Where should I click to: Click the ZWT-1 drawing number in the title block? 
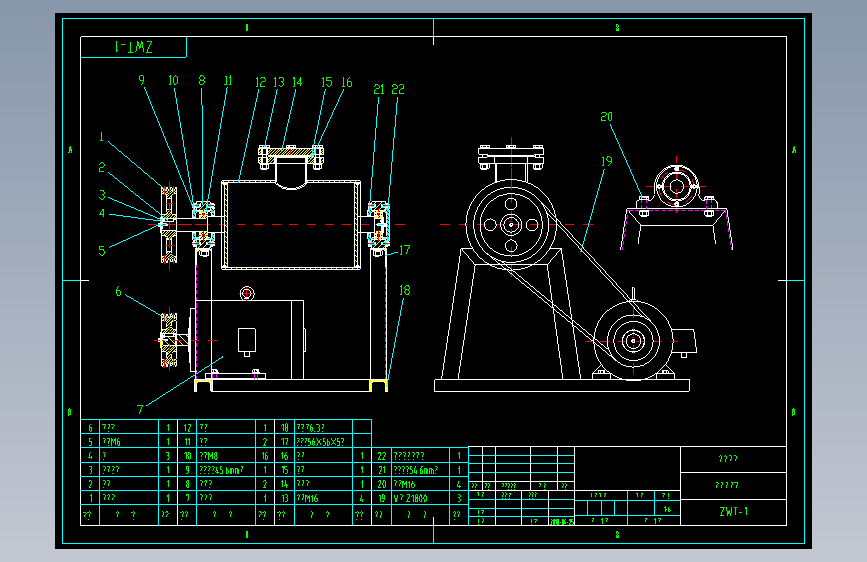point(733,512)
